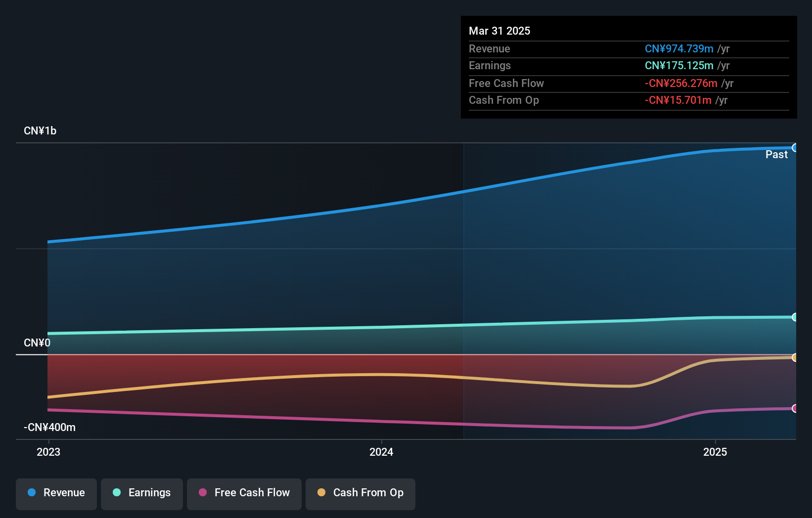This screenshot has height=518, width=812.
Task: Toggle the Revenue series legend button
Action: pos(56,494)
